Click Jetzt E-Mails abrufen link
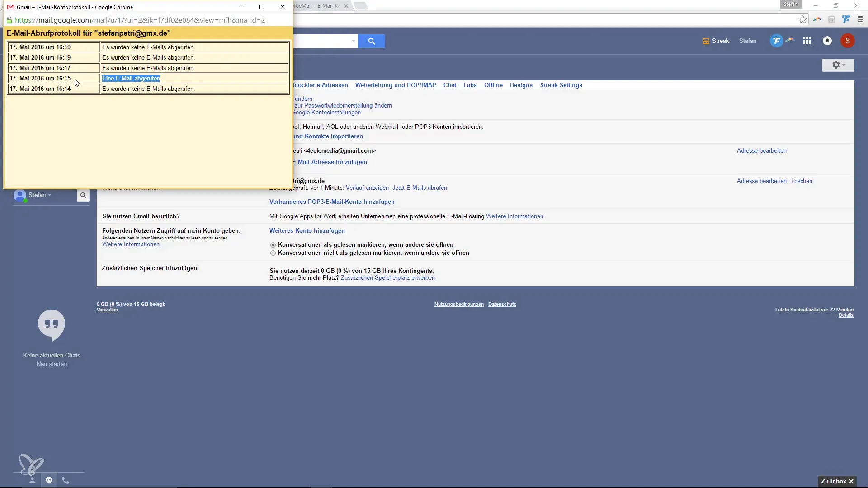 pos(420,188)
